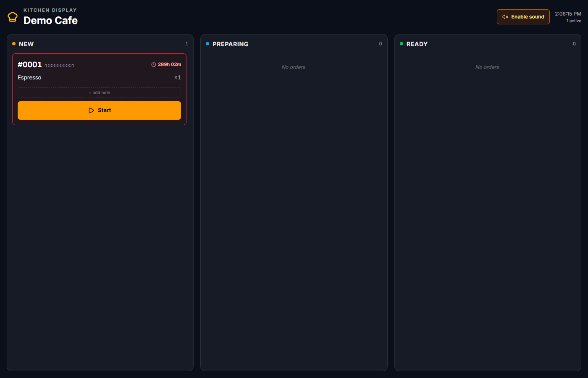Image resolution: width=588 pixels, height=378 pixels.
Task: Click the muted speaker icon
Action: pyautogui.click(x=505, y=17)
